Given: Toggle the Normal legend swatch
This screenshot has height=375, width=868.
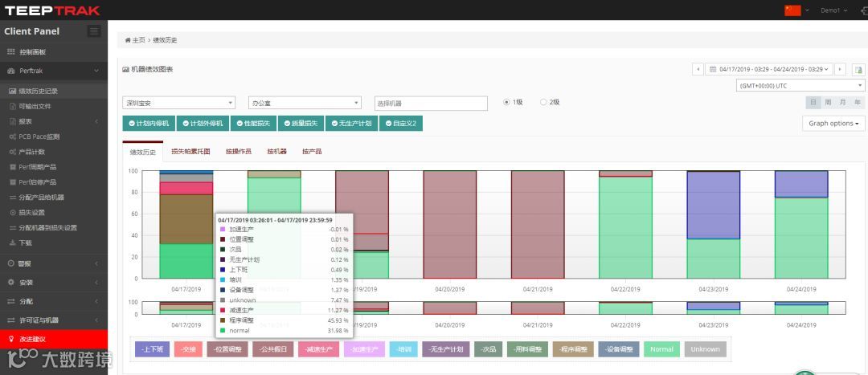Looking at the screenshot, I should (661, 349).
